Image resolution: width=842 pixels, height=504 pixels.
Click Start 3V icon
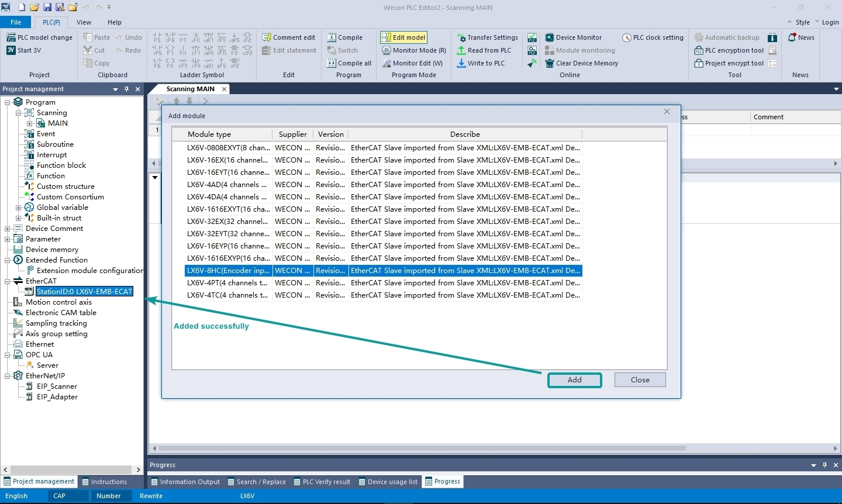(x=11, y=50)
